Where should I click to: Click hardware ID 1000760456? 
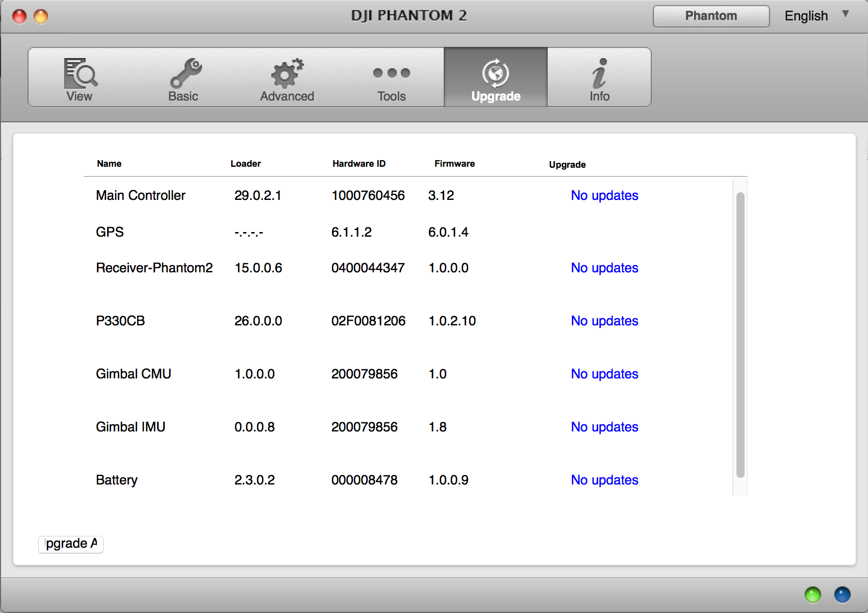368,195
